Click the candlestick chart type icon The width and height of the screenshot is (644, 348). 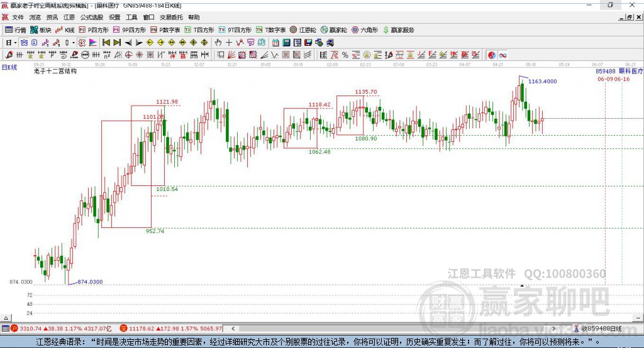67,43
